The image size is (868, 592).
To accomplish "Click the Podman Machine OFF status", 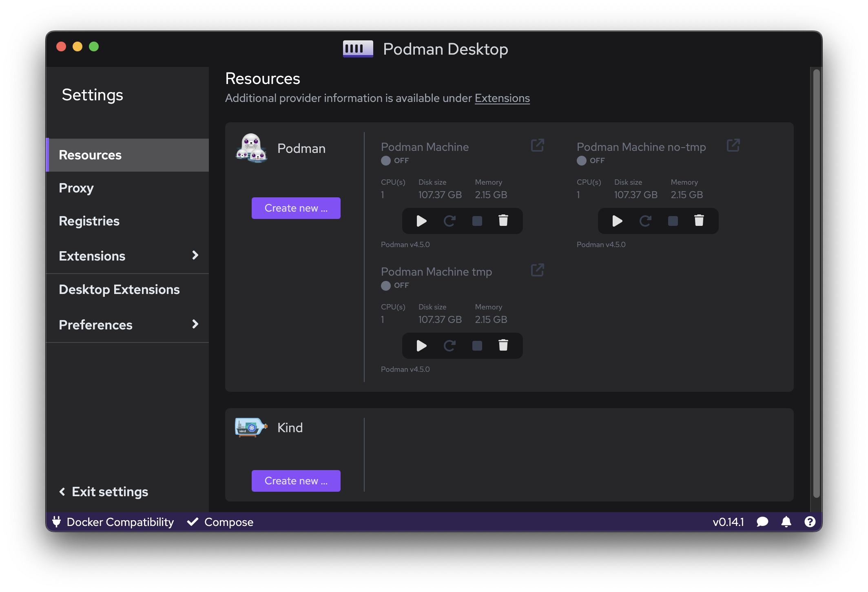I will point(395,161).
